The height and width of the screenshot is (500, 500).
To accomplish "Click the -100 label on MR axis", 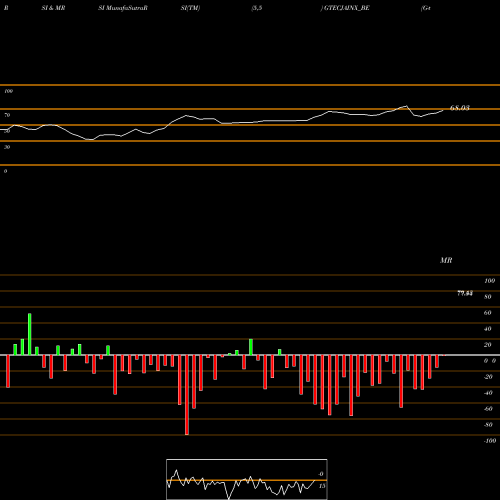I will click(490, 441).
